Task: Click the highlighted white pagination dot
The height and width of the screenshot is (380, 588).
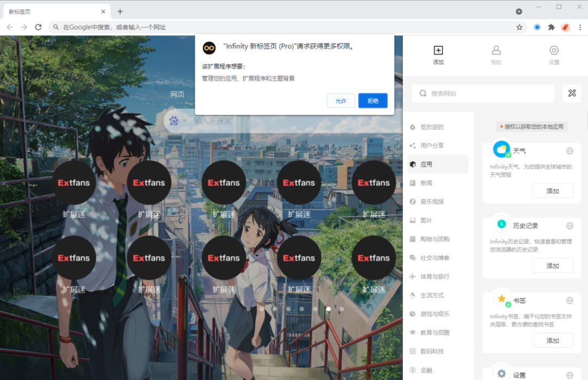Action: 328,309
